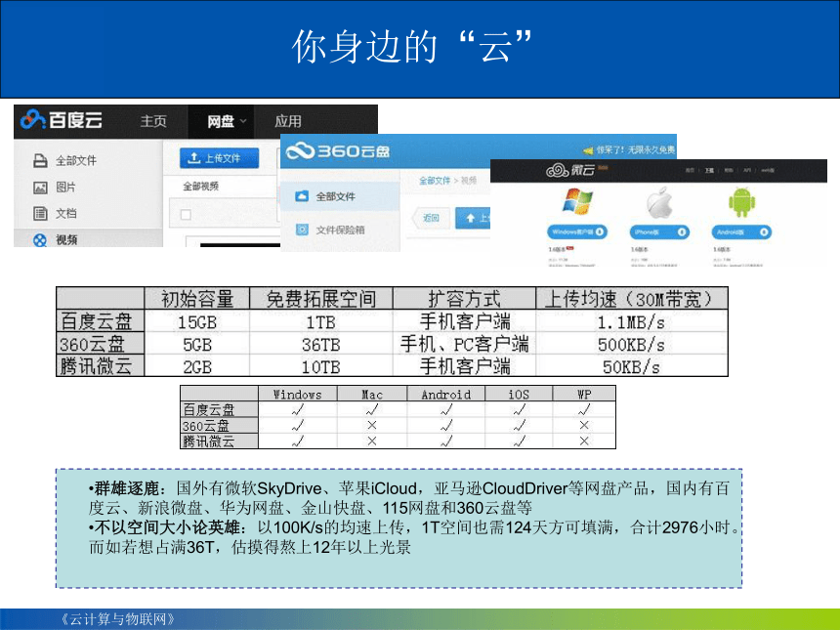
Task: Click the 微云 logo
Action: [x=569, y=170]
